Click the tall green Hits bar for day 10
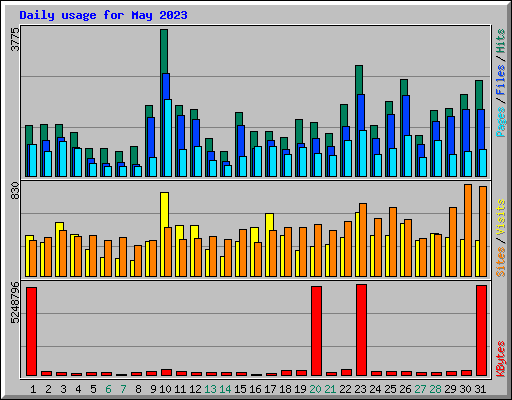This screenshot has height=400, width=512. point(164,51)
